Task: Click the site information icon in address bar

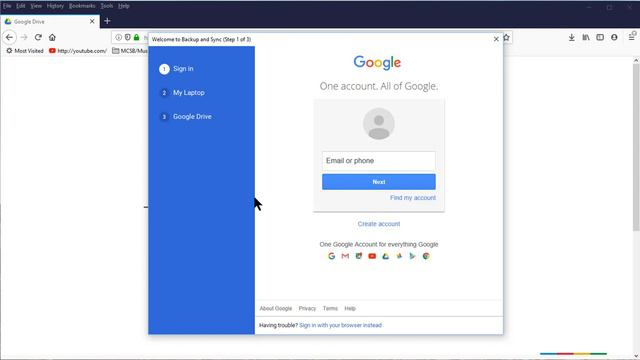Action: pos(118,38)
